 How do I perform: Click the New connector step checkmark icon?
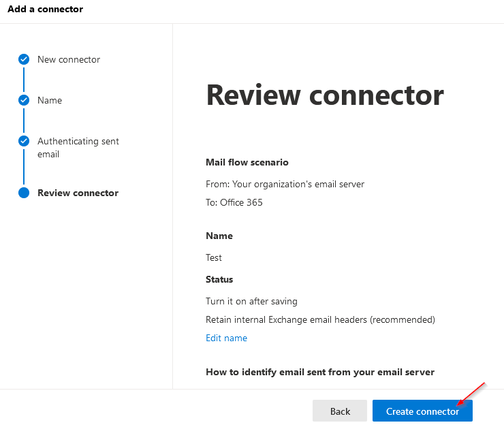(24, 59)
